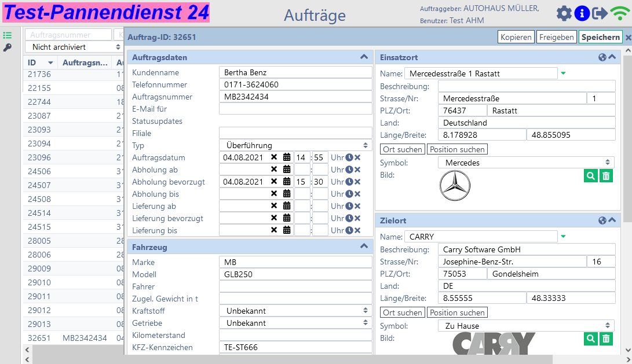Click the Kopieren button
632x364 pixels.
516,37
